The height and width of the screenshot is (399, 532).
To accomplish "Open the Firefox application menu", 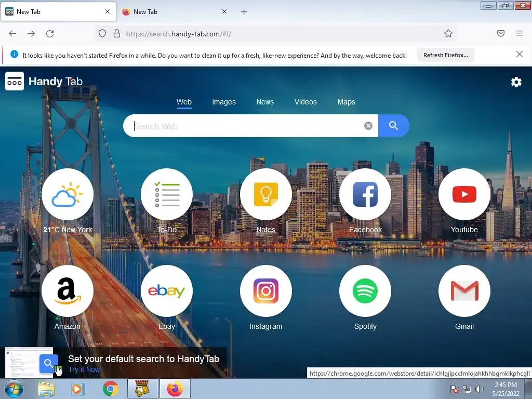I will [520, 33].
